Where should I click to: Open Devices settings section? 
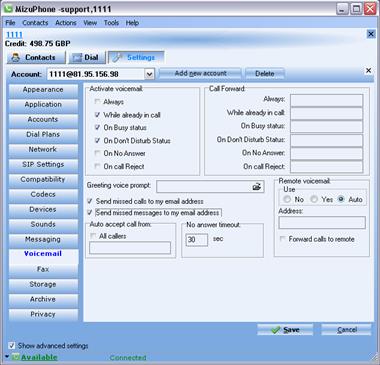coord(43,210)
